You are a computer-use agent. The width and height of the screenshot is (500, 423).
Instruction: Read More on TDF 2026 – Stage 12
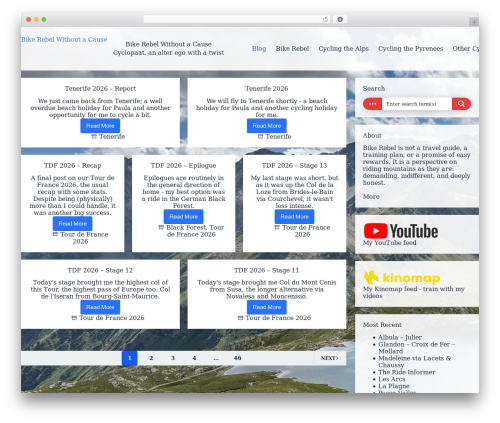coord(100,307)
